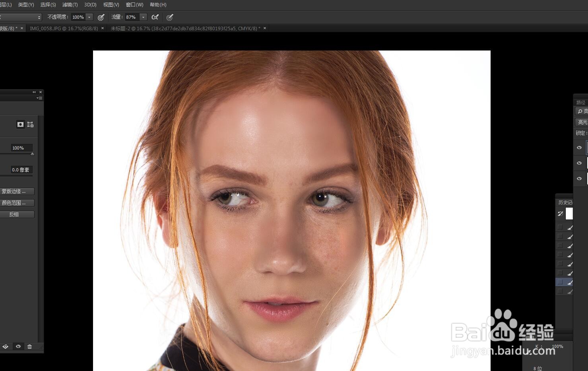Screen dimensions: 588x371
Task: Open the 视图(V) menu
Action: click(x=111, y=5)
